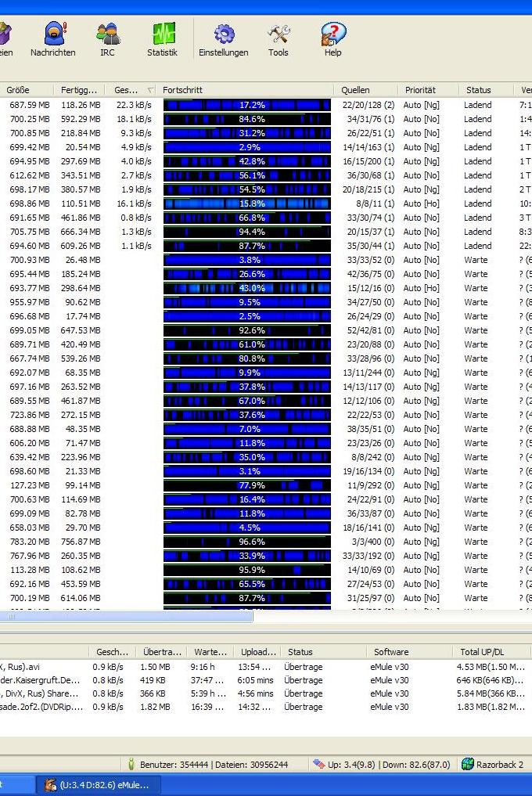Viewport: 532px width, 796px height.
Task: Select sources cell 8/8/11 (1)
Action: (x=376, y=204)
